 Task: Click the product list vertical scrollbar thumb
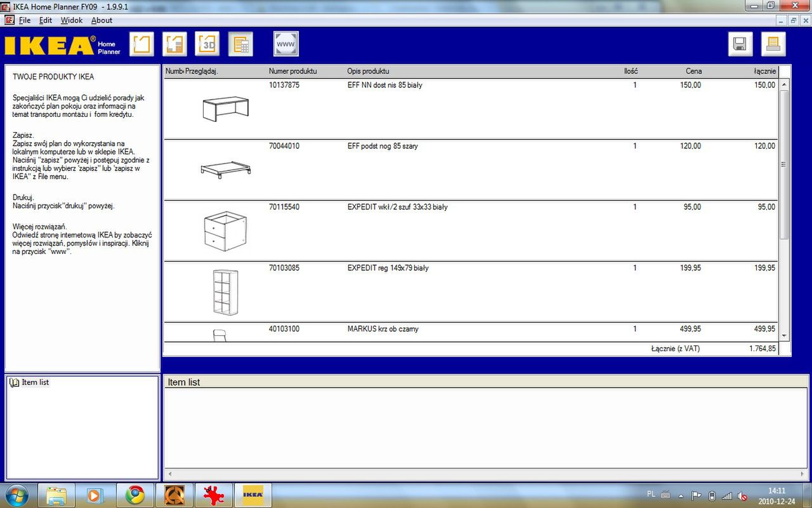(x=784, y=164)
